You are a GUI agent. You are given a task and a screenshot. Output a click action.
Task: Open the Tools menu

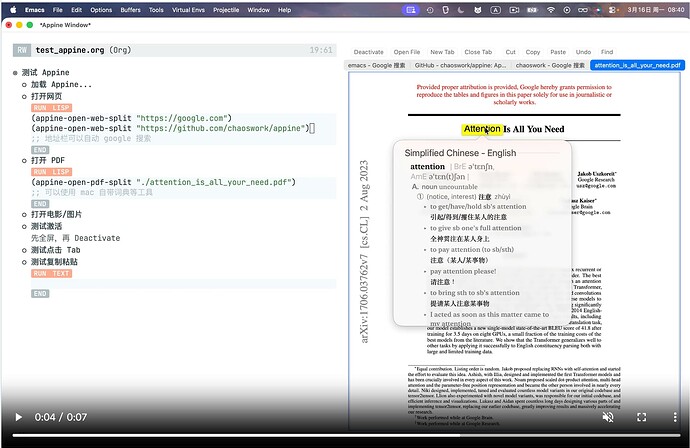pyautogui.click(x=156, y=10)
